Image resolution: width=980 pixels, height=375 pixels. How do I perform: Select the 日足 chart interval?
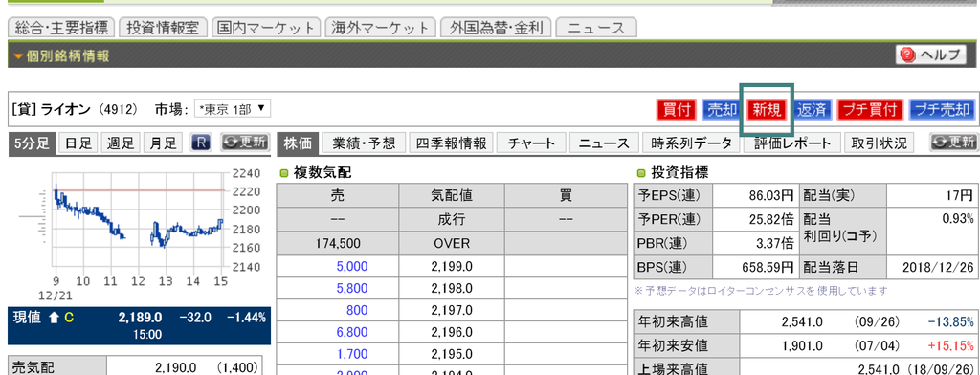78,143
